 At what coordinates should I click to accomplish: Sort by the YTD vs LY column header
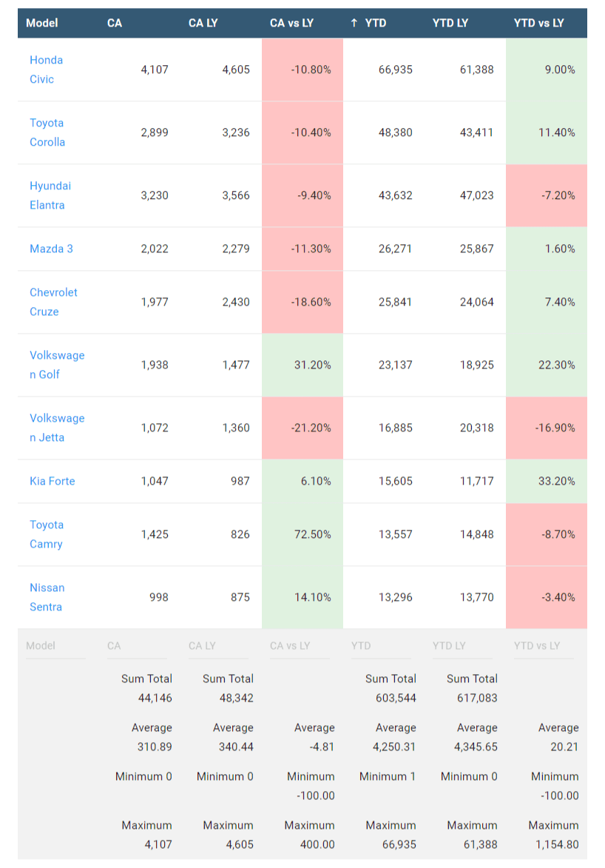[538, 23]
